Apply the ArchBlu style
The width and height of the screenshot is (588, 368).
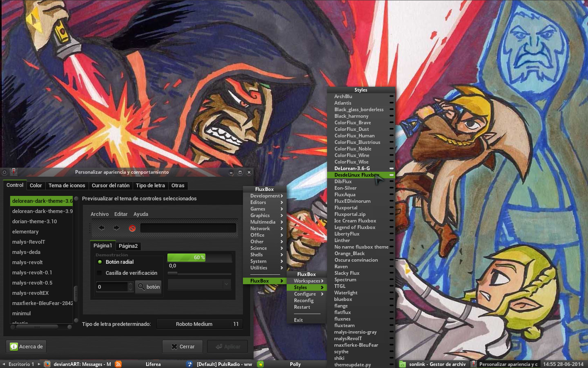click(361, 96)
